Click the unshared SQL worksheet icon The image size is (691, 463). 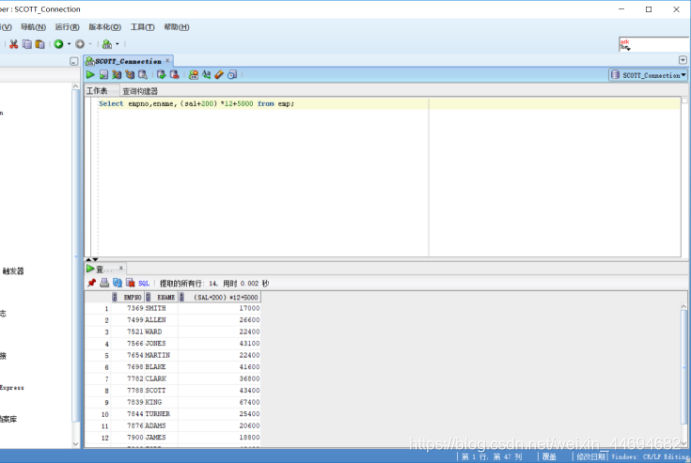pyautogui.click(x=193, y=74)
